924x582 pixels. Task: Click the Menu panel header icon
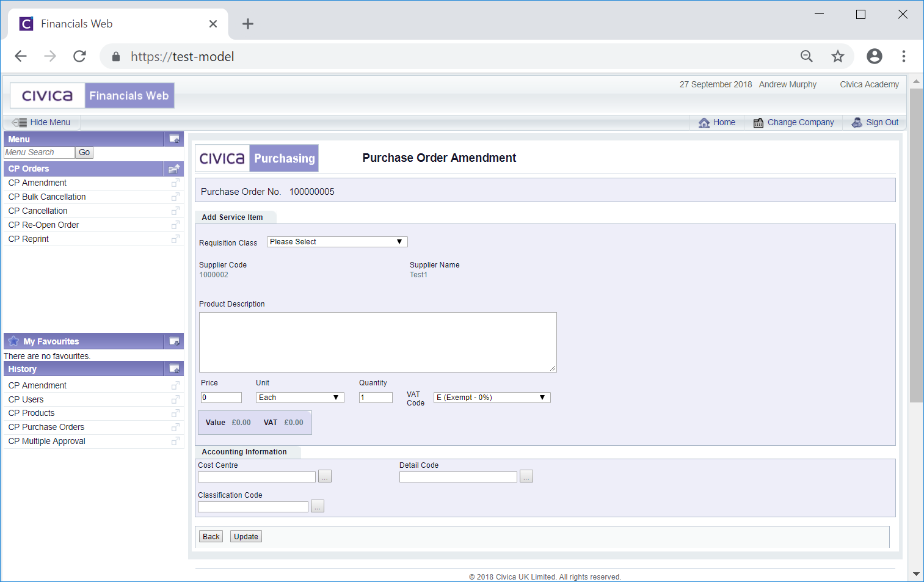pyautogui.click(x=174, y=139)
